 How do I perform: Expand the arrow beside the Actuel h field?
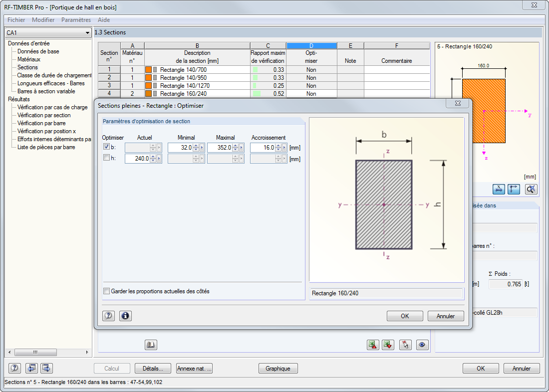[x=159, y=159]
